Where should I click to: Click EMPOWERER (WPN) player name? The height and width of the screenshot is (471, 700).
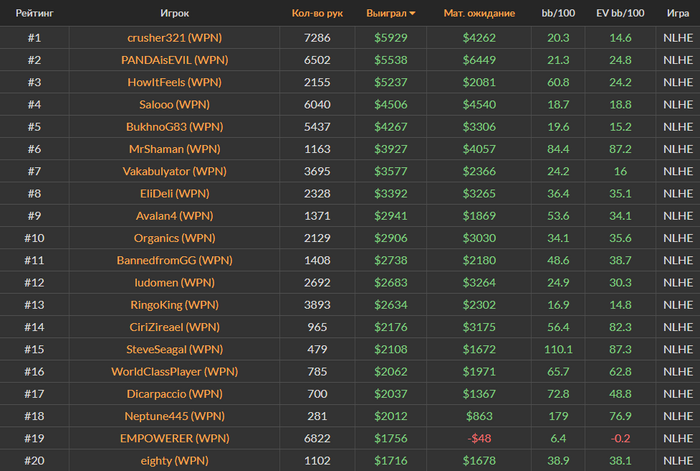point(175,438)
